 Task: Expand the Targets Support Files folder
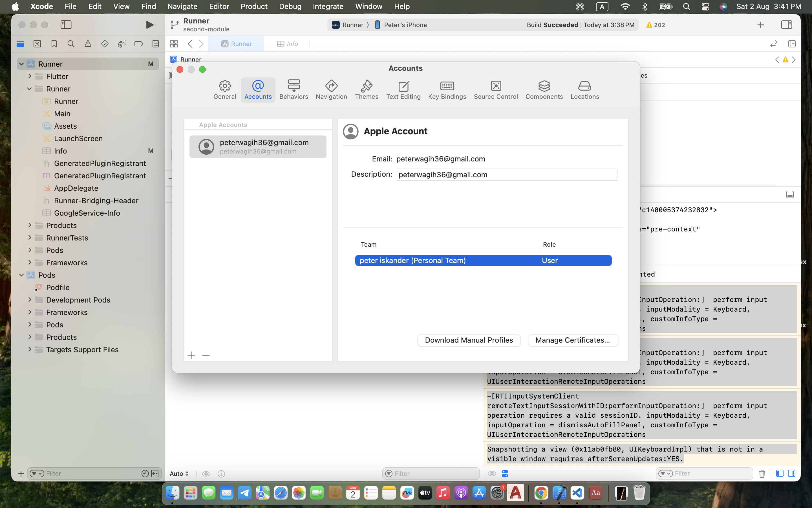click(x=30, y=349)
